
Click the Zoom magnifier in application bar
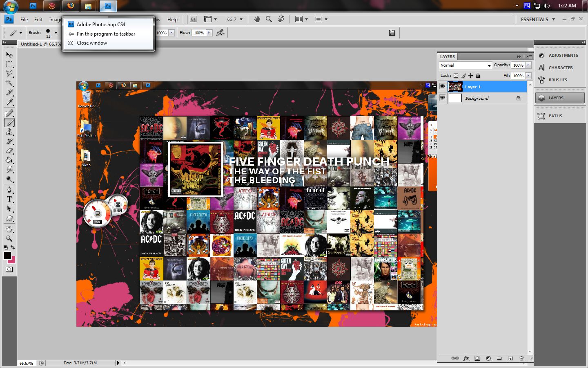269,19
